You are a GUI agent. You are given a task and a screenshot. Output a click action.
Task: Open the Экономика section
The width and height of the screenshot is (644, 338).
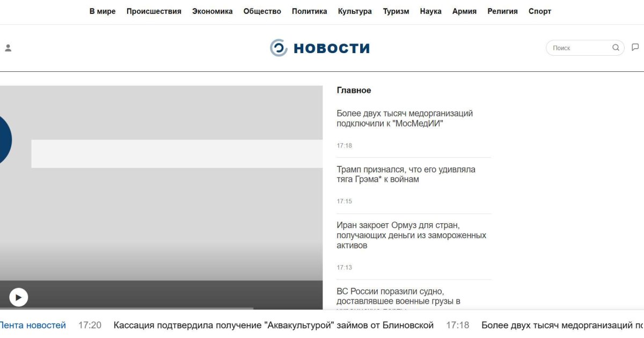(213, 11)
